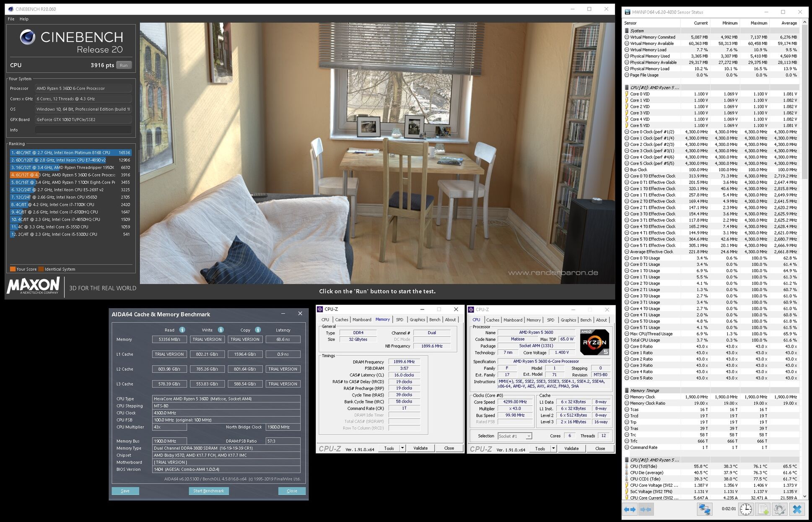Start logging with the sheet-plus icon in HWiNFO
Image resolution: width=812 pixels, height=522 pixels.
click(x=763, y=509)
